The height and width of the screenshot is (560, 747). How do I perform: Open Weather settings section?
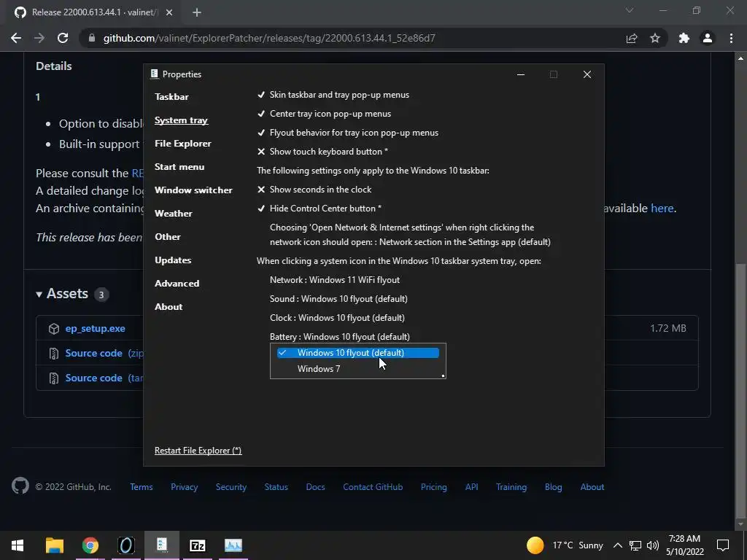pos(174,214)
